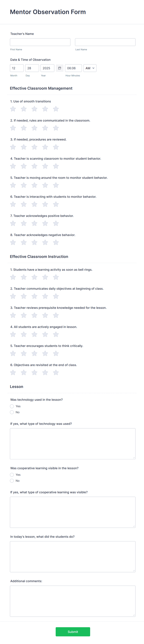Select Yes for technology used in lesson
Viewport: 144px width, 644px height.
point(12,406)
